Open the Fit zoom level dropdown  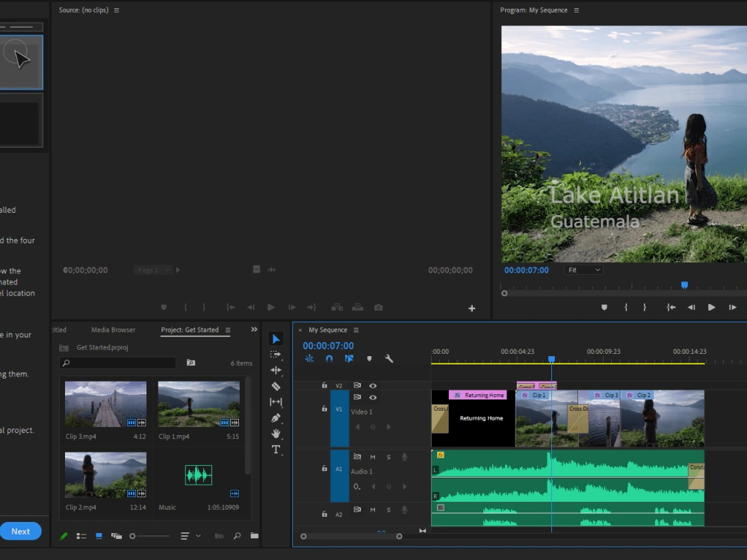[x=583, y=270]
